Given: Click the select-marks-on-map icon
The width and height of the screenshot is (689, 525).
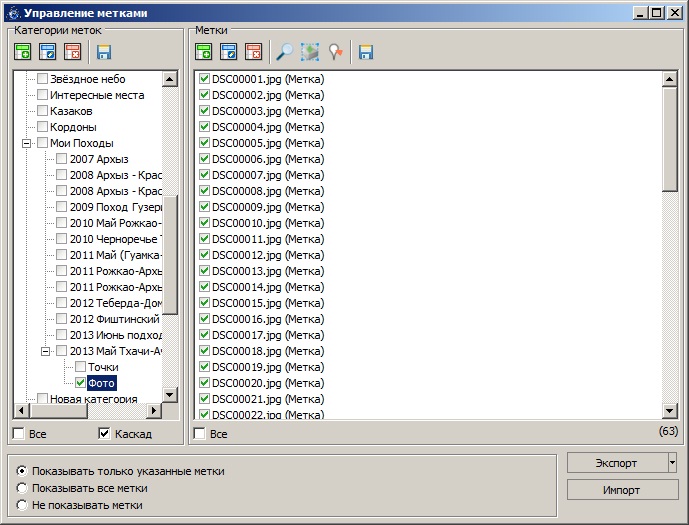Looking at the screenshot, I should [x=310, y=52].
